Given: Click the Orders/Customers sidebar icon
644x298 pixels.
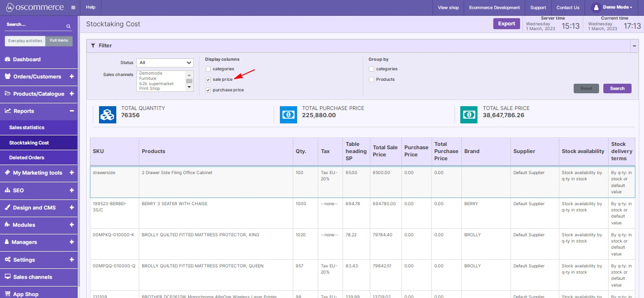Looking at the screenshot, I should point(8,77).
